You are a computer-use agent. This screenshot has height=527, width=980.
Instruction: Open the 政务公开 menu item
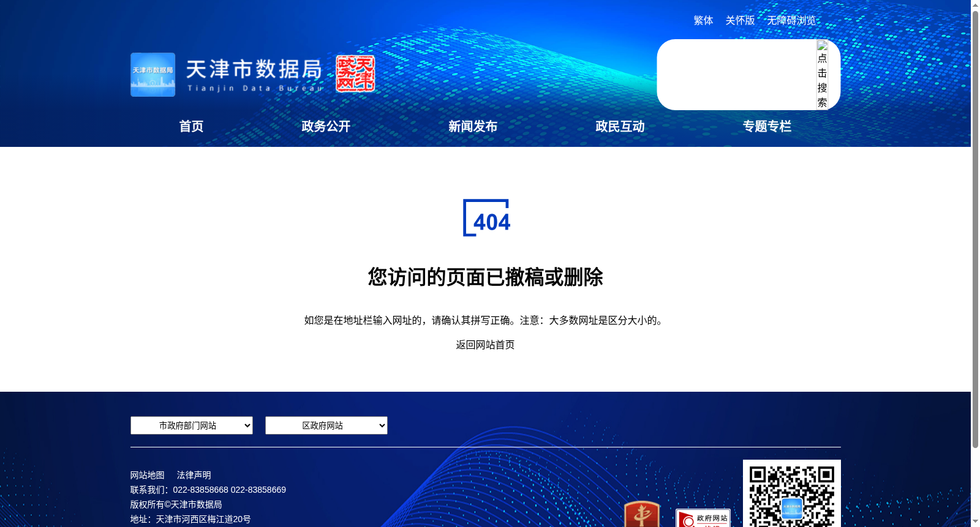(326, 126)
